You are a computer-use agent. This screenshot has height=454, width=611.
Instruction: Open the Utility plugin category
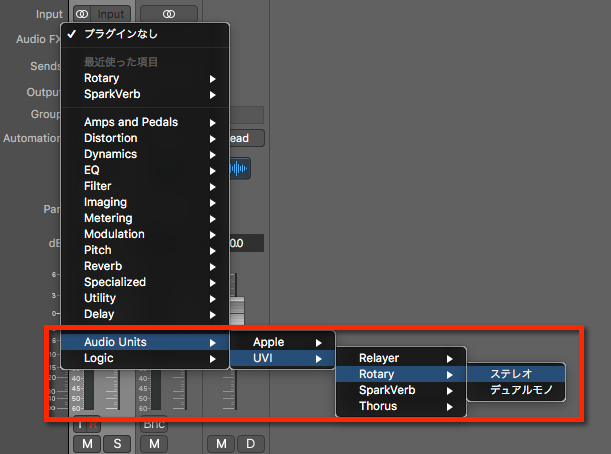click(145, 298)
